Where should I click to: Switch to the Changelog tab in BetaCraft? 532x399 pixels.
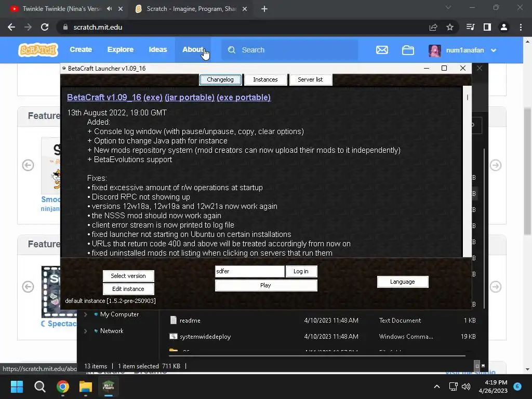[220, 79]
